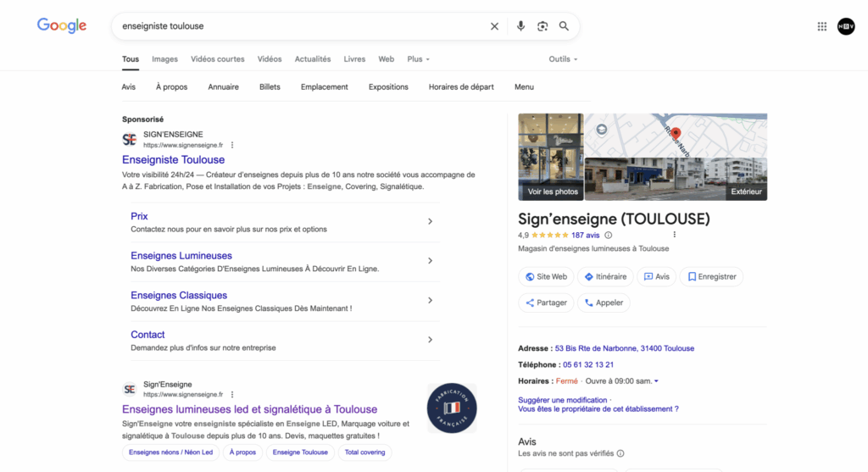Open the Enseigniste Toulouse ad headline
The width and height of the screenshot is (868, 472).
click(x=173, y=159)
